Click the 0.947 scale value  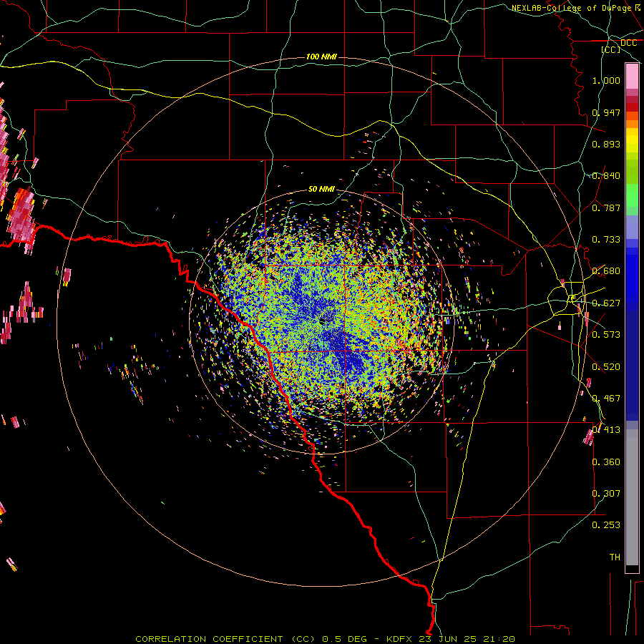(x=606, y=112)
